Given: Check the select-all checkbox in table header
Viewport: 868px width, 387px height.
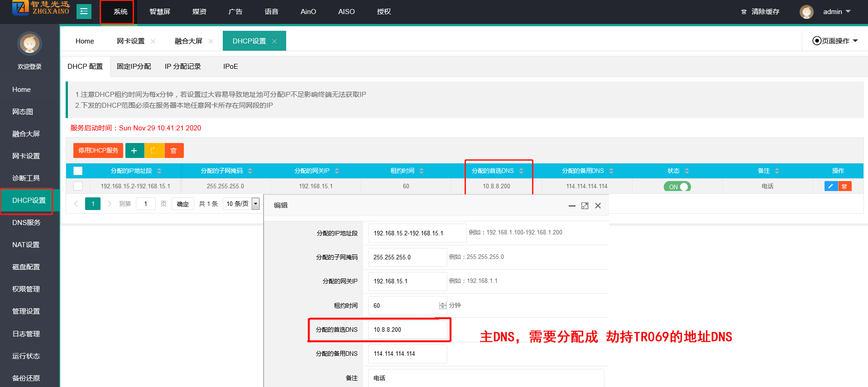Looking at the screenshot, I should 78,171.
